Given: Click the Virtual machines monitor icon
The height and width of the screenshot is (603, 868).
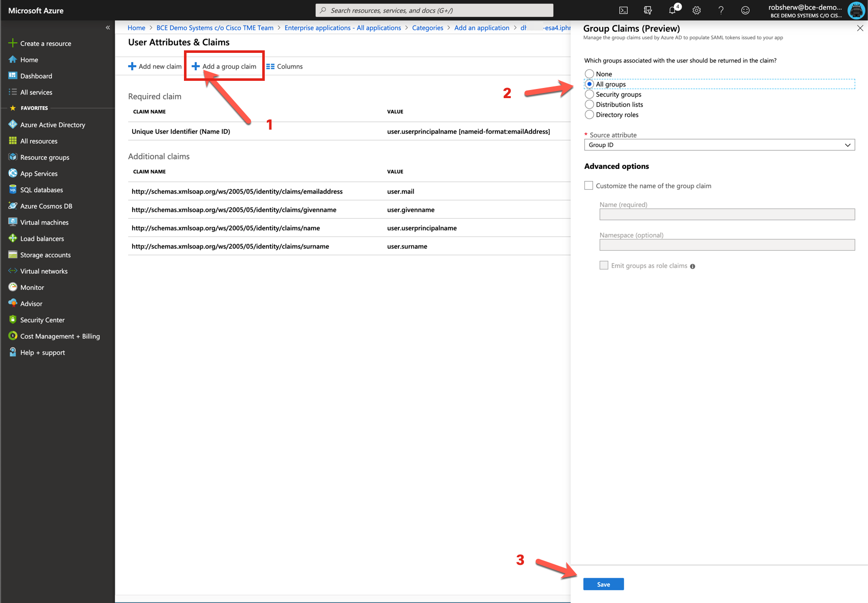Looking at the screenshot, I should [x=13, y=222].
